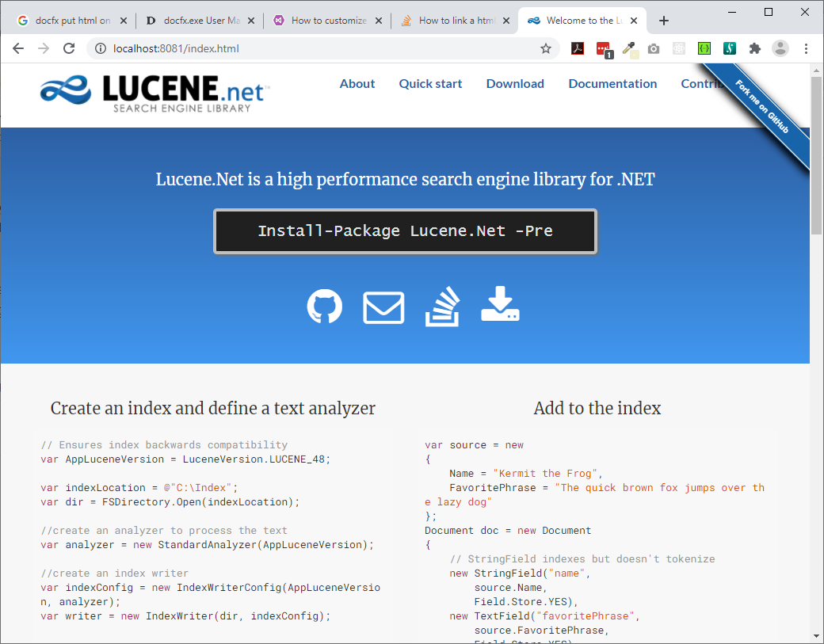Click heading 'Add to the index'
824x644 pixels.
597,408
